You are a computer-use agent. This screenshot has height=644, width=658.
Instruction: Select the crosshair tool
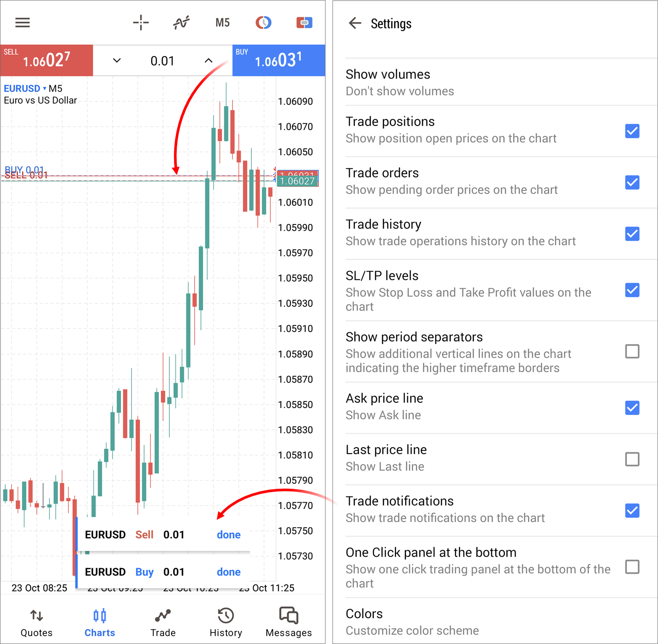(x=141, y=22)
